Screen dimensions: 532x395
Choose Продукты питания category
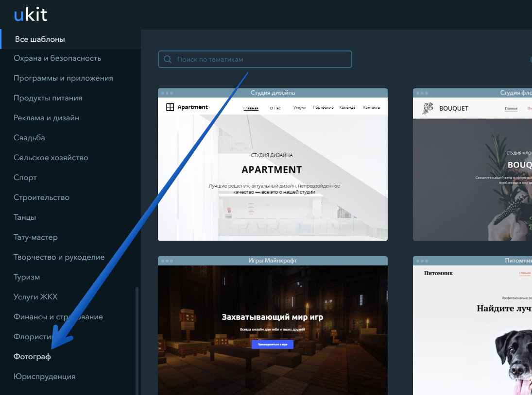48,98
